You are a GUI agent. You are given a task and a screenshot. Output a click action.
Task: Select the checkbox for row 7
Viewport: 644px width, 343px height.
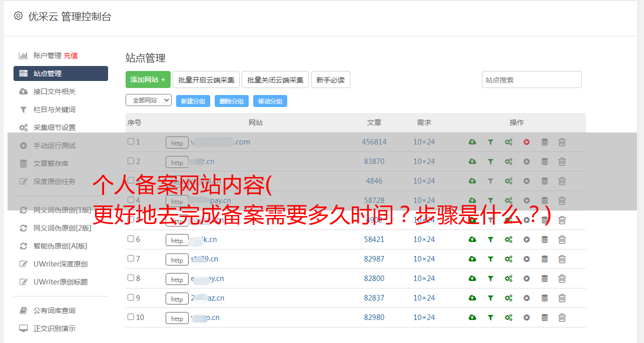[x=131, y=258]
